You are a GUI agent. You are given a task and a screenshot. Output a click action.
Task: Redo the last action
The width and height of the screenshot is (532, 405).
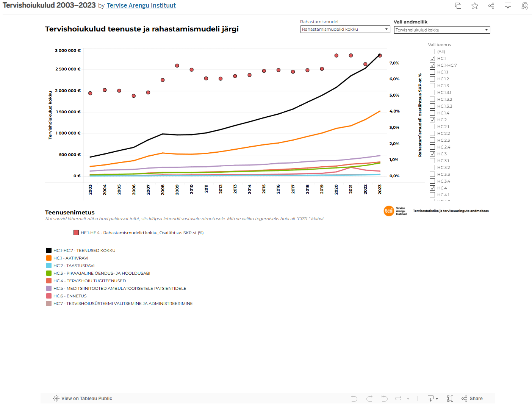click(x=369, y=398)
